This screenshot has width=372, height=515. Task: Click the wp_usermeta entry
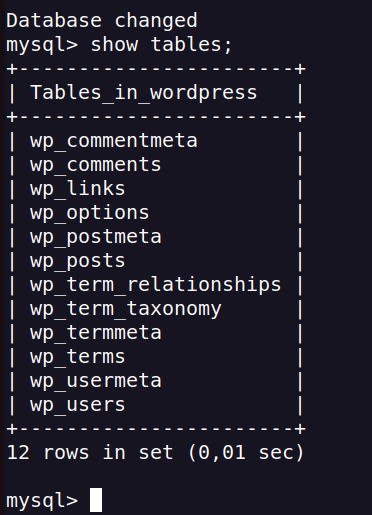[96, 381]
